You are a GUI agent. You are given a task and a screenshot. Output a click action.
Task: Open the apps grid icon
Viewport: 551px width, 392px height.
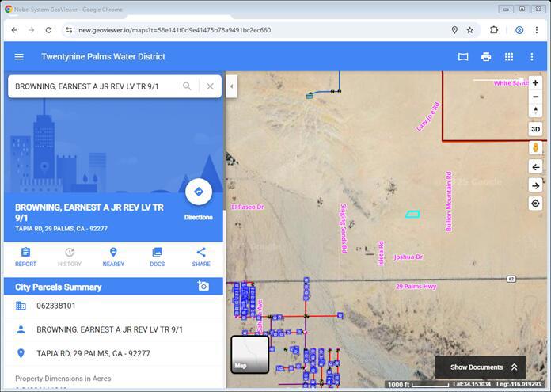(509, 57)
